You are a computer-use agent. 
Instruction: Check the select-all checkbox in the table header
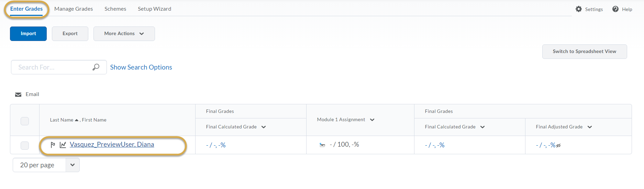click(25, 121)
